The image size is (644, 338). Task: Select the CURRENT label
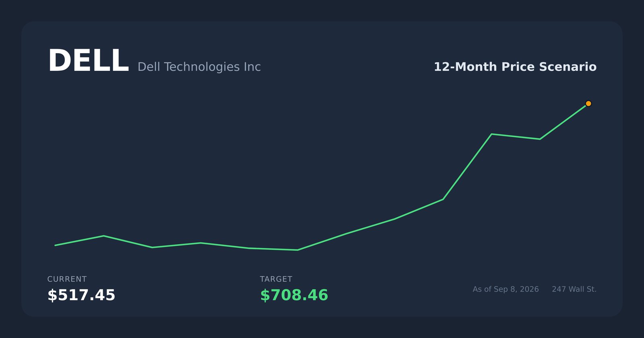(x=67, y=279)
